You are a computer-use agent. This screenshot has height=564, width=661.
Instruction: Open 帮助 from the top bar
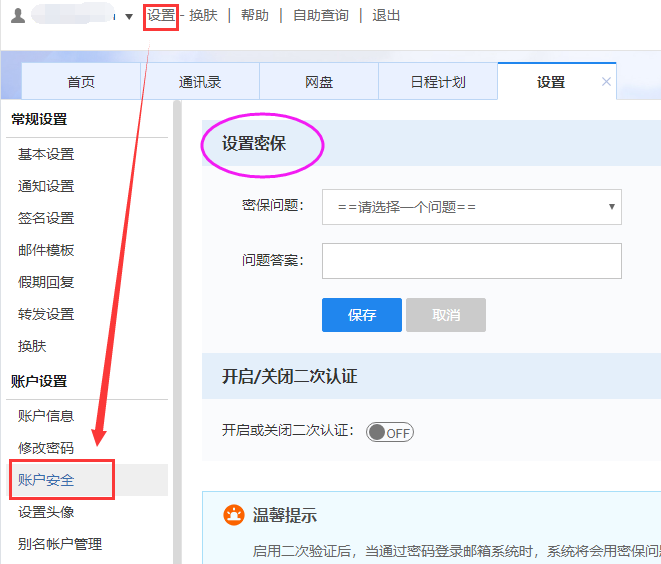[254, 15]
